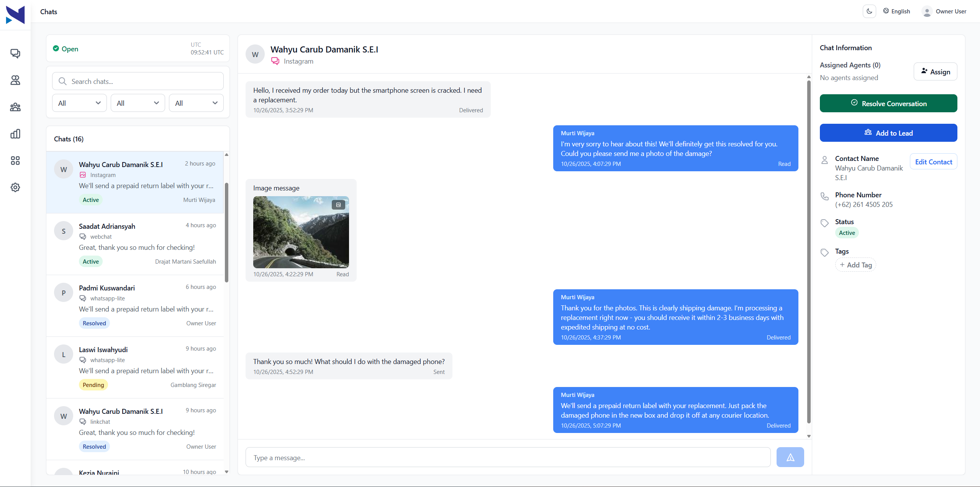Click the app logo in top-left corner
Screen dimensions: 980x487
click(x=15, y=15)
